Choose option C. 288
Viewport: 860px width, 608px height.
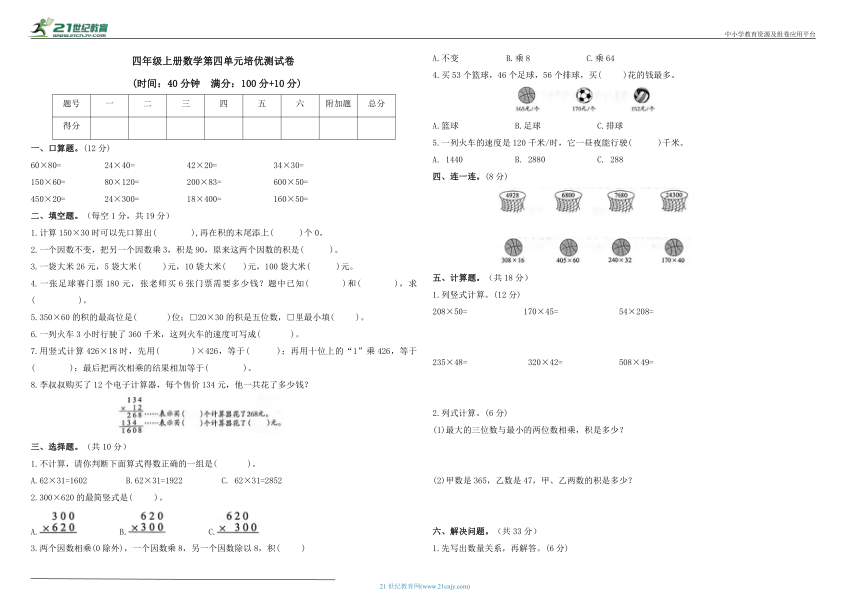(610, 160)
